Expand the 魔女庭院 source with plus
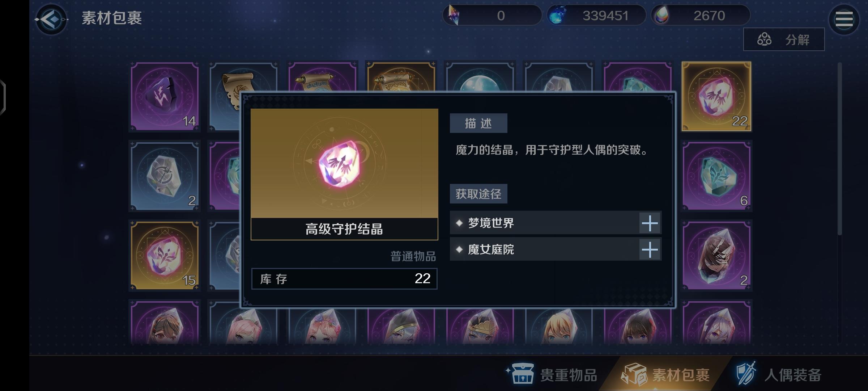 click(650, 250)
